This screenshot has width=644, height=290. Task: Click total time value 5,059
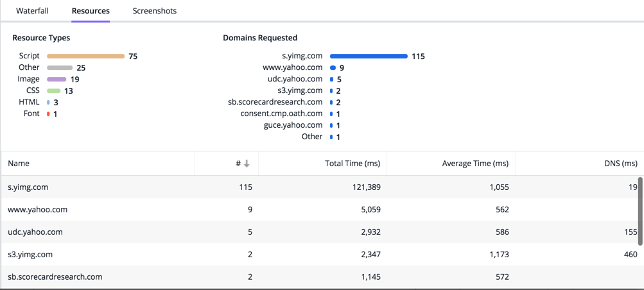click(370, 210)
